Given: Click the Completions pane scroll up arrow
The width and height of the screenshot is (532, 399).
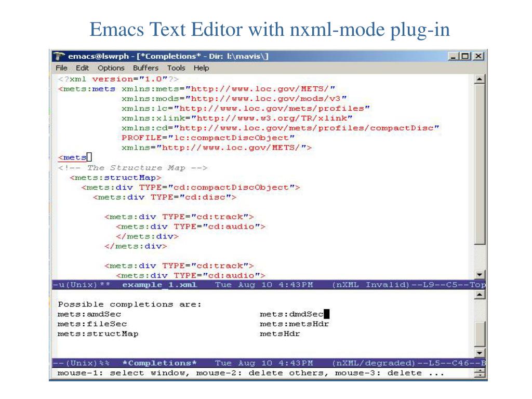Looking at the screenshot, I should [x=480, y=295].
